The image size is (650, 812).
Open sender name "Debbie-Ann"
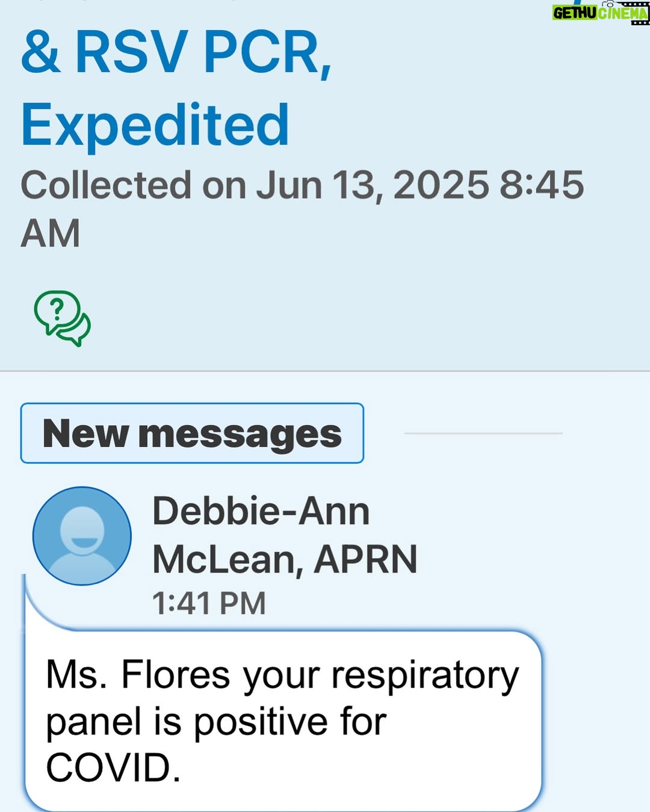261,512
